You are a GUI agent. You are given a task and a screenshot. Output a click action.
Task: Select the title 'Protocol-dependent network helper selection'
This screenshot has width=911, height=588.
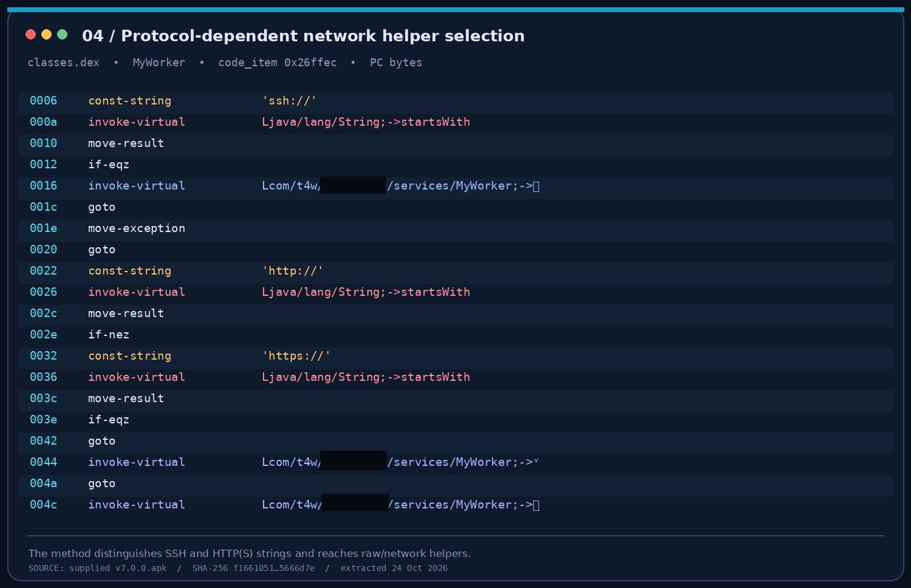(x=322, y=36)
